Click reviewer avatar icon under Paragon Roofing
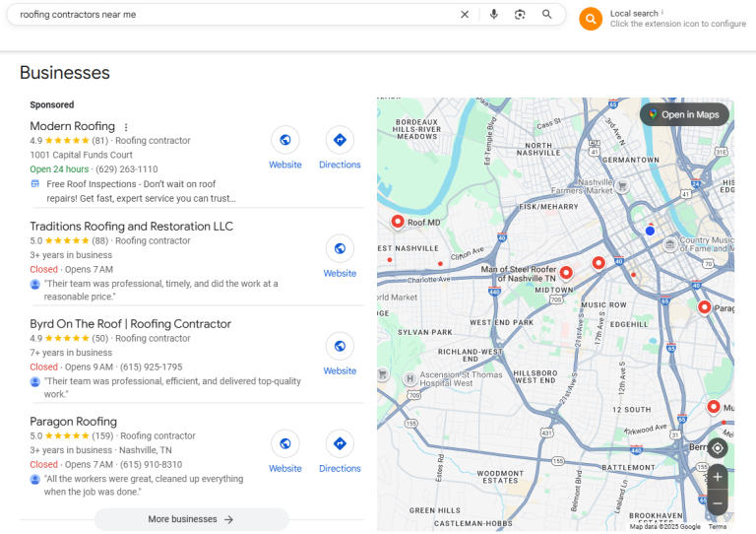756x534 pixels. [x=34, y=479]
